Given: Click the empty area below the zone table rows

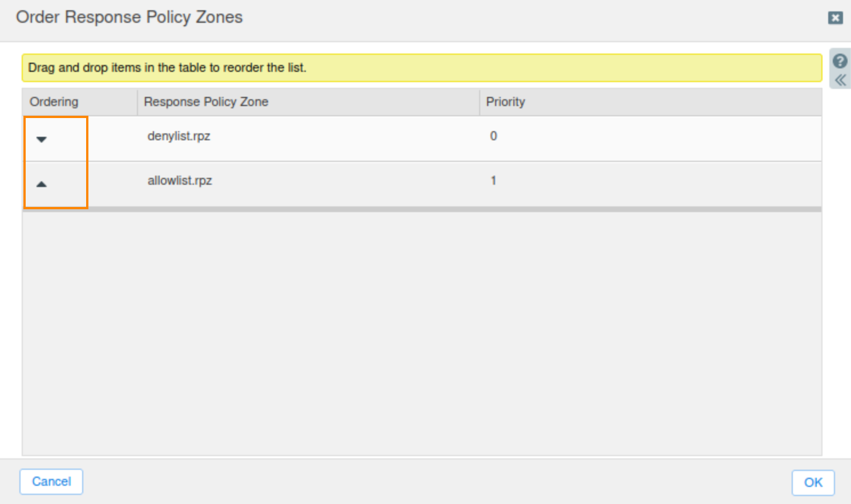Looking at the screenshot, I should [x=422, y=334].
